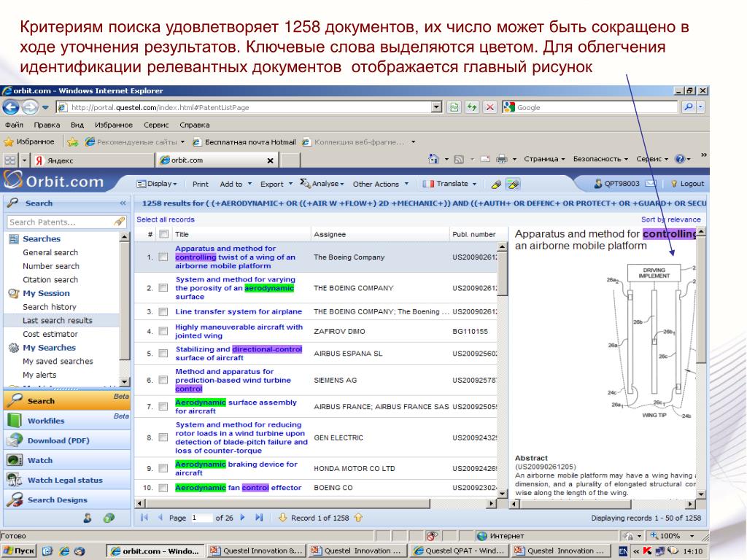Image resolution: width=747 pixels, height=560 pixels.
Task: Log out with the Logout button
Action: 687,183
